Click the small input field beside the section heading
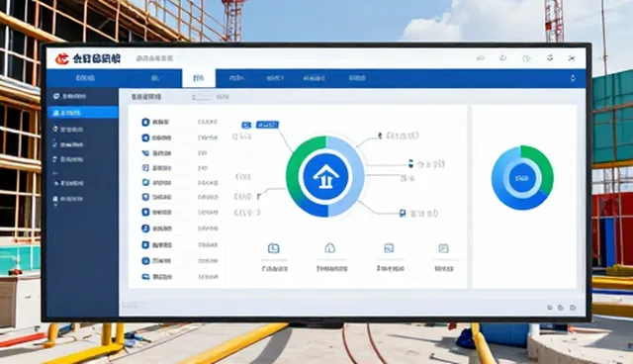This screenshot has height=364, width=633. pos(202,97)
